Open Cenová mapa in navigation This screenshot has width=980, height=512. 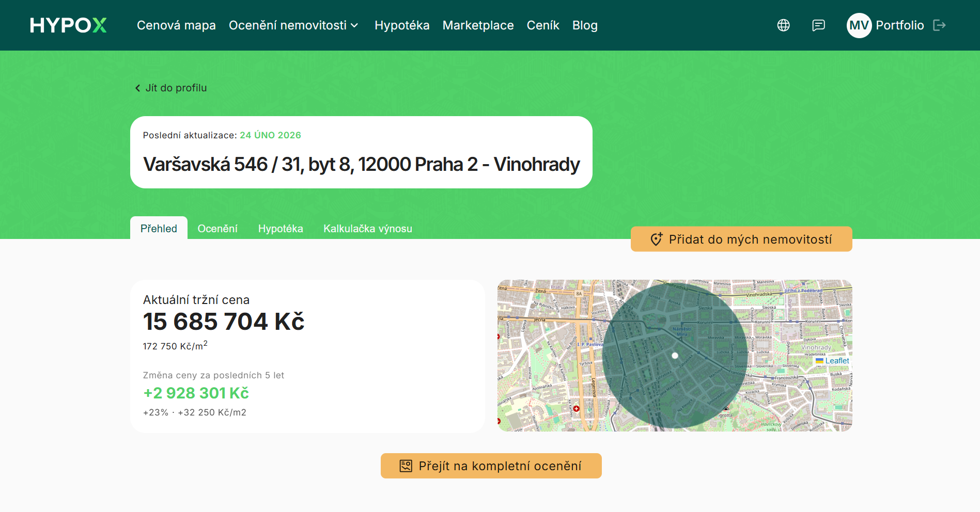[176, 25]
